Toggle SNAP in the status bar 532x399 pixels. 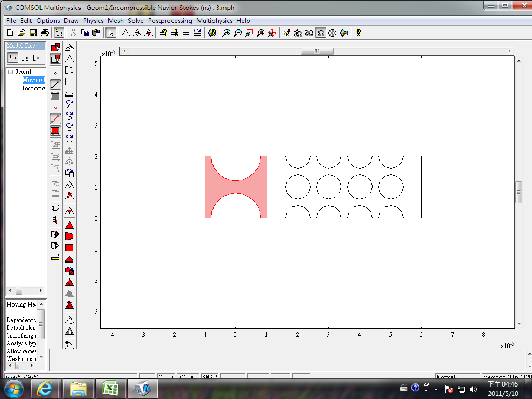click(209, 377)
